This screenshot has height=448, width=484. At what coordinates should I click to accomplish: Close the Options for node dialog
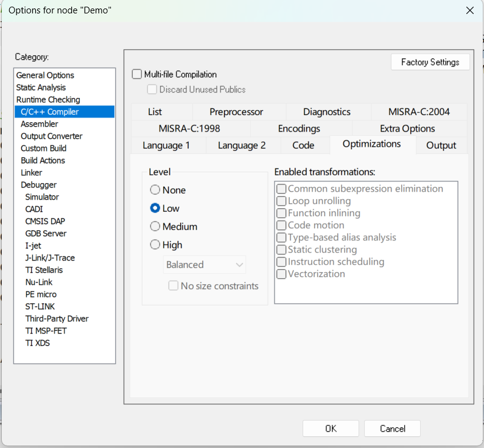coord(469,10)
